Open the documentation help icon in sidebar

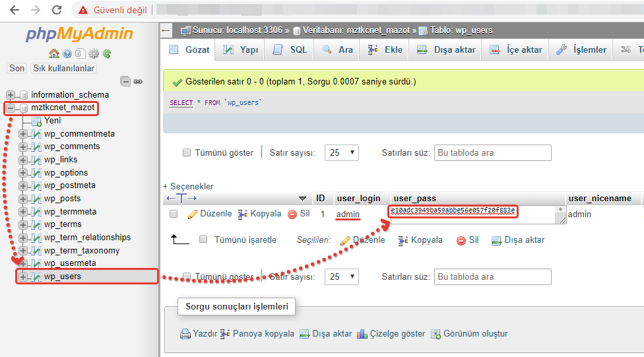(x=67, y=53)
